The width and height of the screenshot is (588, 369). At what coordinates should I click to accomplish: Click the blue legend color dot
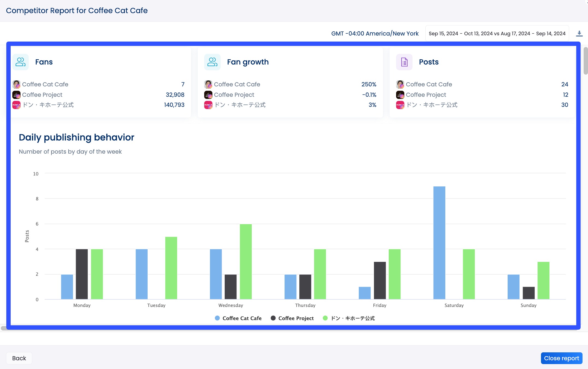[217, 318]
